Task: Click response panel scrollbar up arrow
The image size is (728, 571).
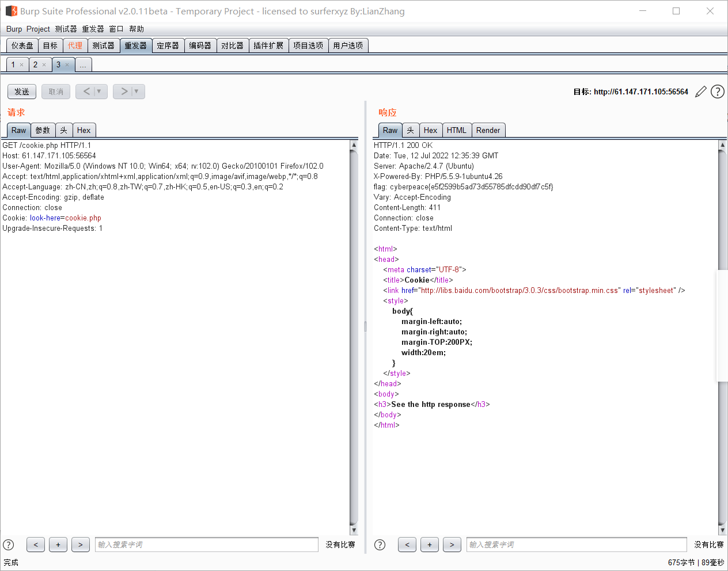Action: (722, 145)
